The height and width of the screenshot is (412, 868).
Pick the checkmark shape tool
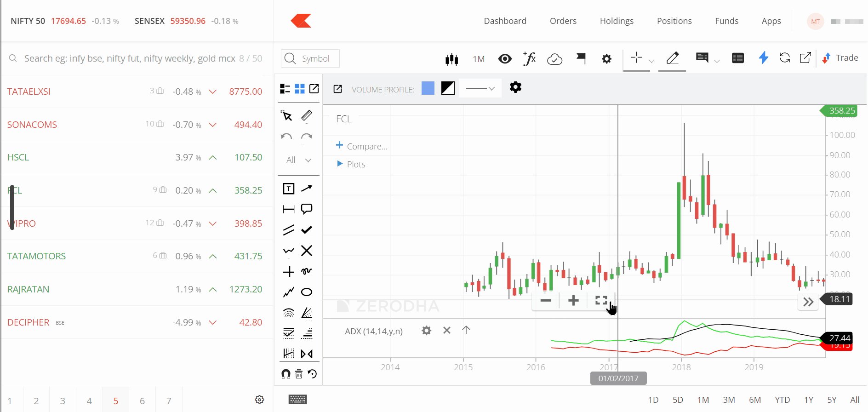tap(307, 230)
